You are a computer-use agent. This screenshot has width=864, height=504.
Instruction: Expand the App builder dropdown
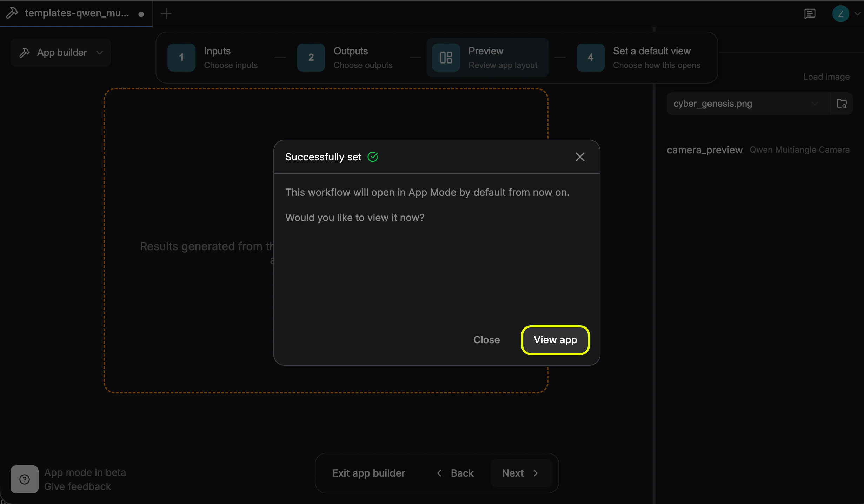click(99, 53)
